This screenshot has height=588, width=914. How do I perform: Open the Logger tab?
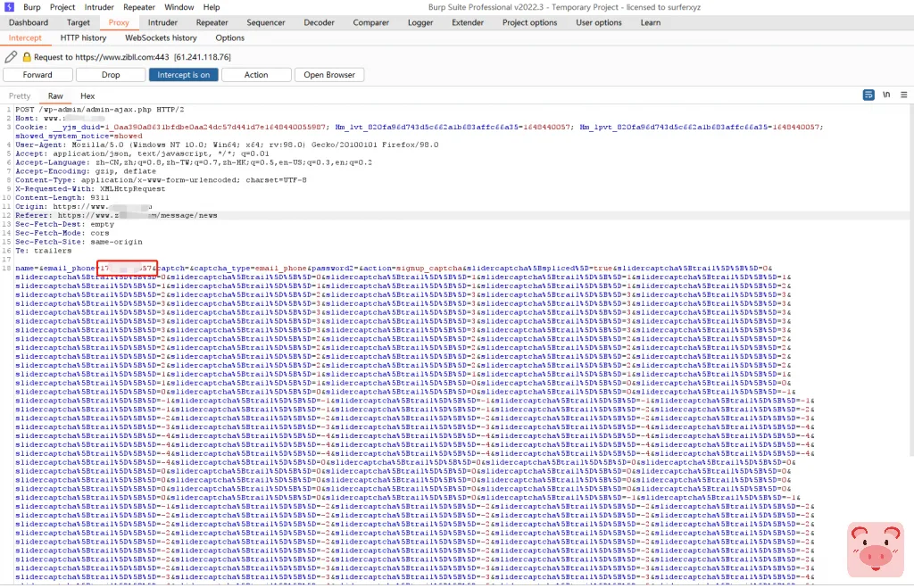click(x=420, y=22)
